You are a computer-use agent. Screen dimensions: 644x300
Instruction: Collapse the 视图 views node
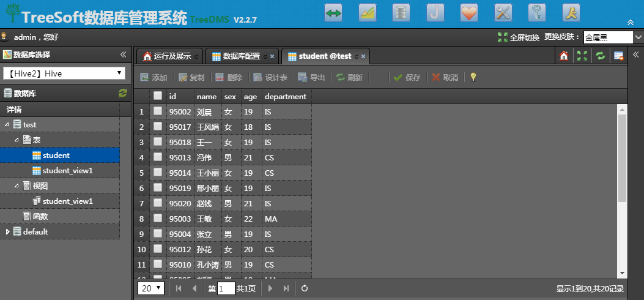pyautogui.click(x=17, y=186)
